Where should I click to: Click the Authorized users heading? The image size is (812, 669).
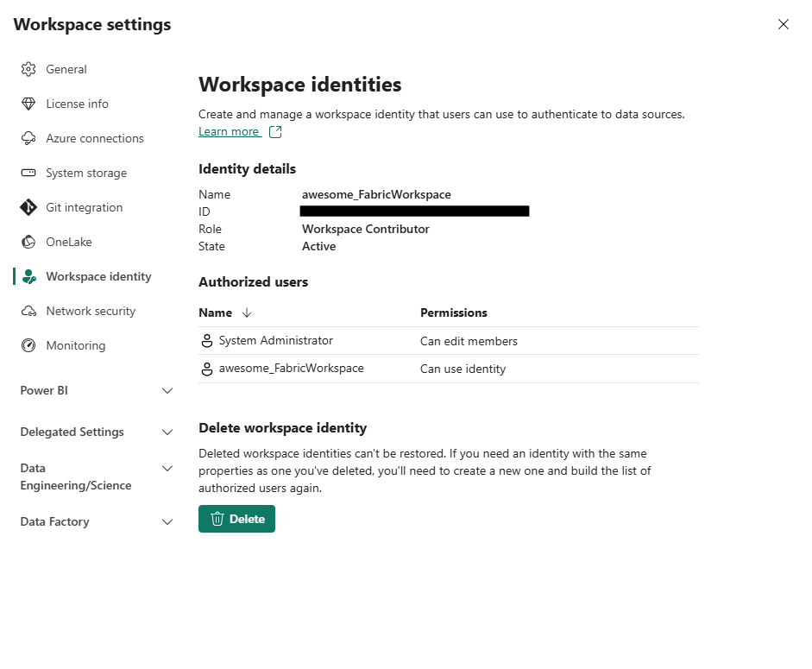pos(253,282)
